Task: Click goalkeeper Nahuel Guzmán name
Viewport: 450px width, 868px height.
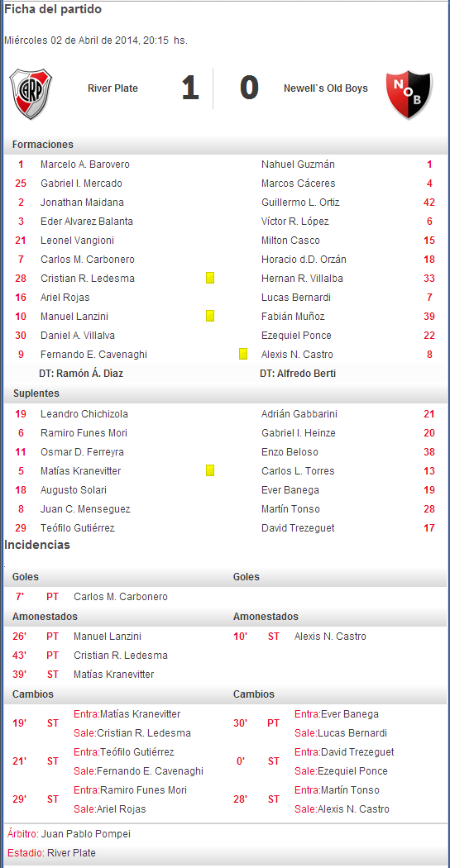Action: click(298, 165)
